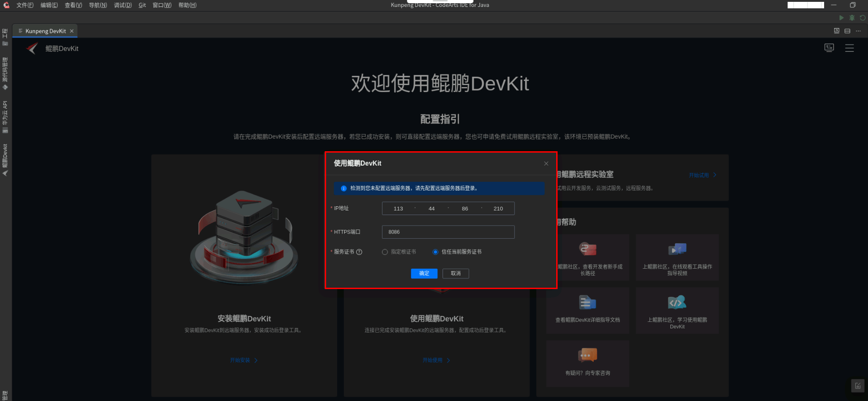Click the preview monitor icon in tab bar
868x401 pixels.
tap(837, 31)
